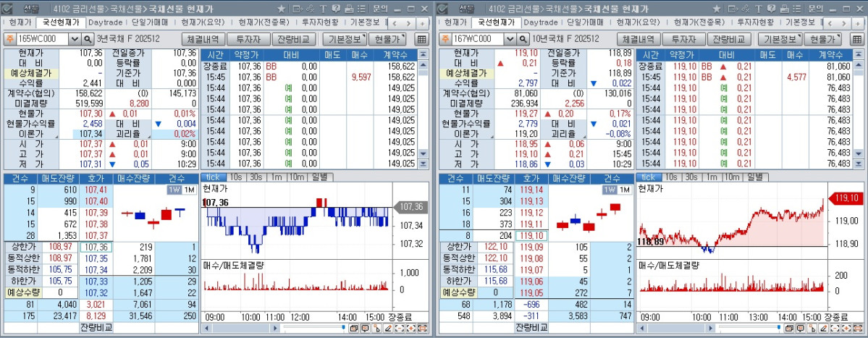The image size is (868, 338).
Task: Open grid layout icon in right window
Action: coord(857,39)
